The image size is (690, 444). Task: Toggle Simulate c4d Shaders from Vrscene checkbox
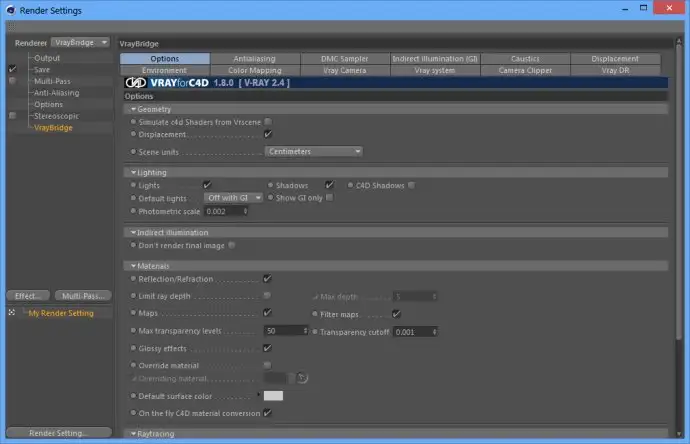coord(268,121)
